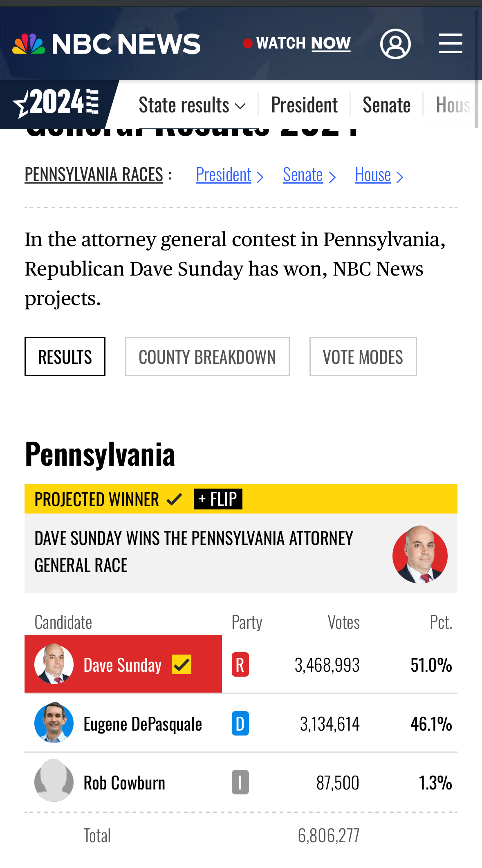Image resolution: width=482 pixels, height=868 pixels.
Task: Switch to the Vote Modes tab
Action: [x=363, y=357]
